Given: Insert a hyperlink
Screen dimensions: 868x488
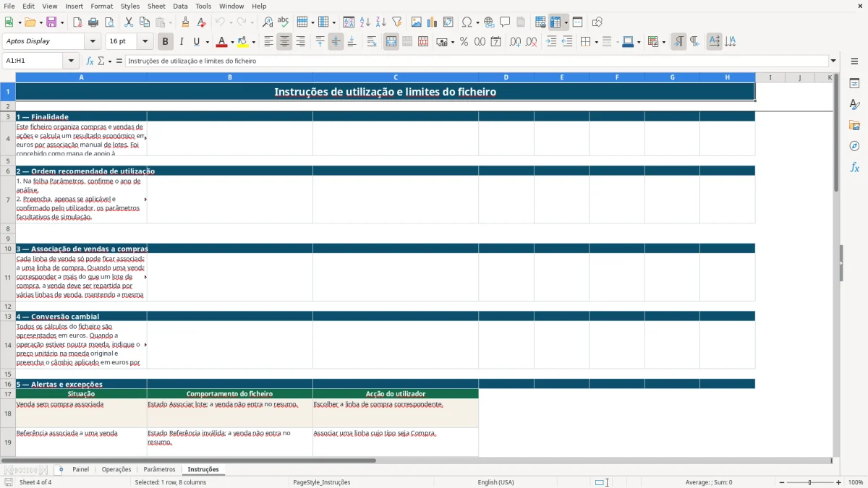Looking at the screenshot, I should coord(489,22).
